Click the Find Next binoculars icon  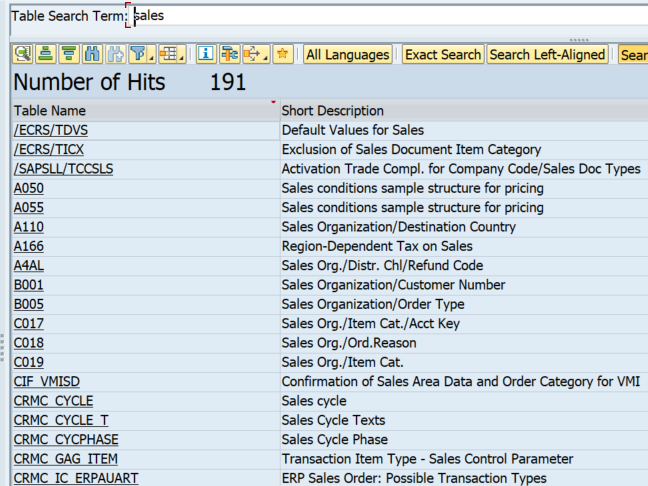click(x=116, y=55)
